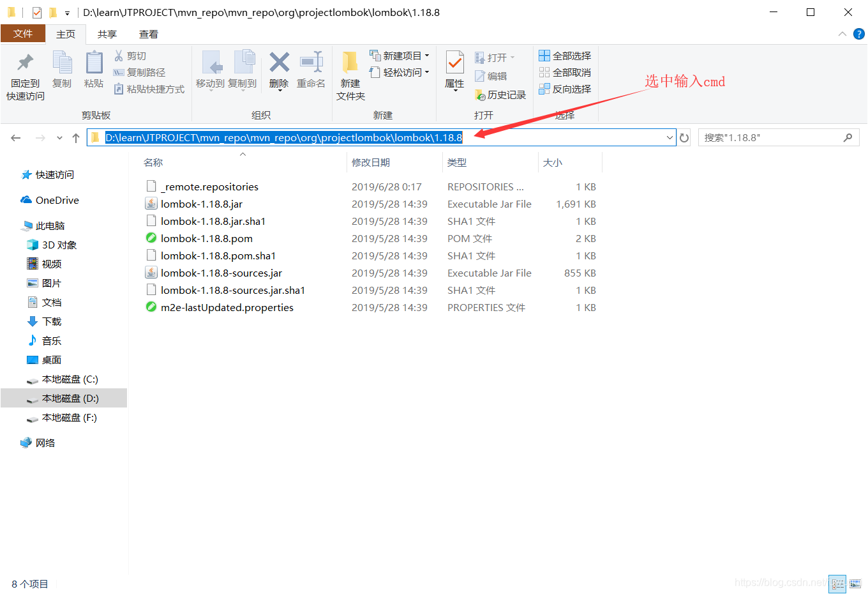Open the Properties checkmark icon

click(x=454, y=63)
